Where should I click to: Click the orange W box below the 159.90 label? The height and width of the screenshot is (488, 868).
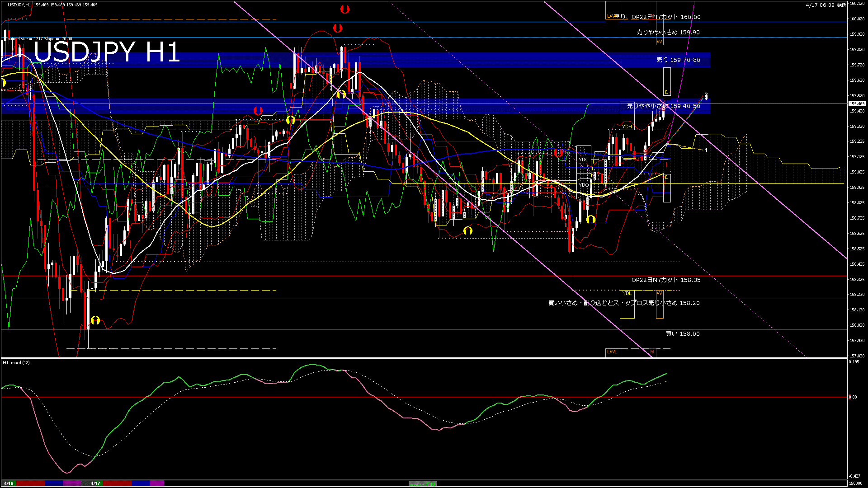(x=659, y=42)
